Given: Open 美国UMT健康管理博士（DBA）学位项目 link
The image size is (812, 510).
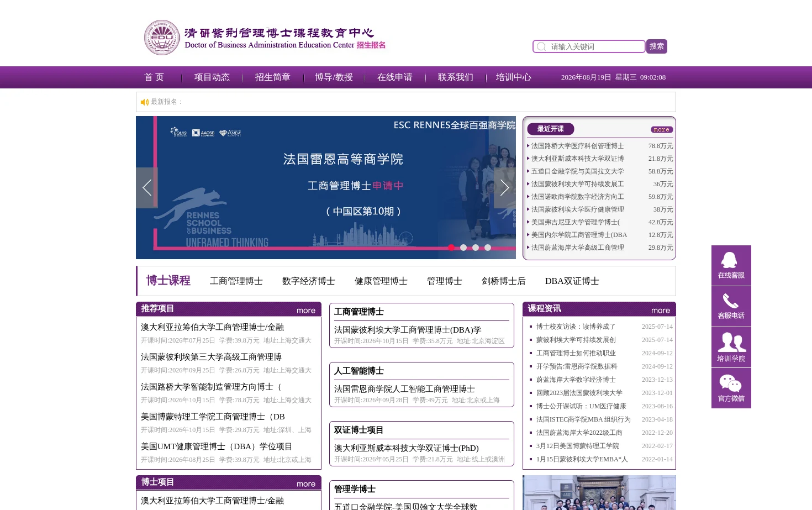Looking at the screenshot, I should tap(217, 446).
